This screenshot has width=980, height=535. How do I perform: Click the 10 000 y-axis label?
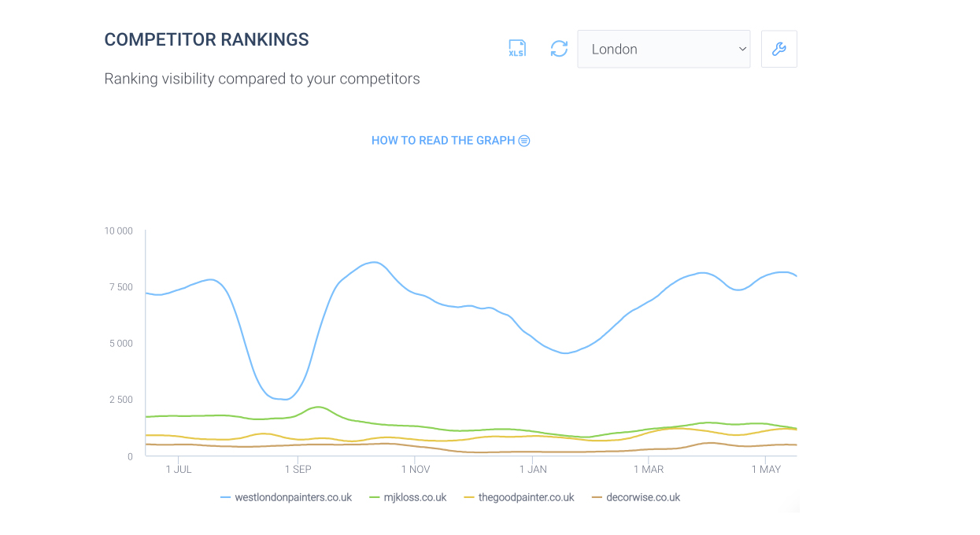[x=119, y=231]
